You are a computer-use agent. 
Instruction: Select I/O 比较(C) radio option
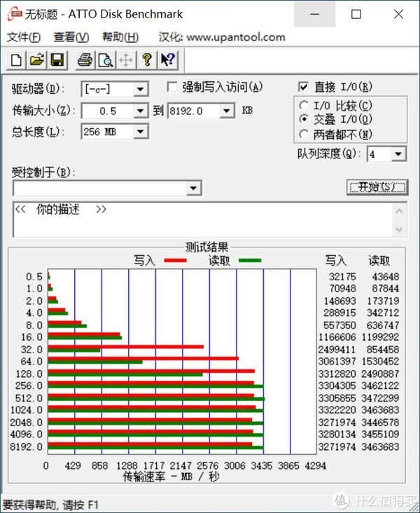coord(304,105)
